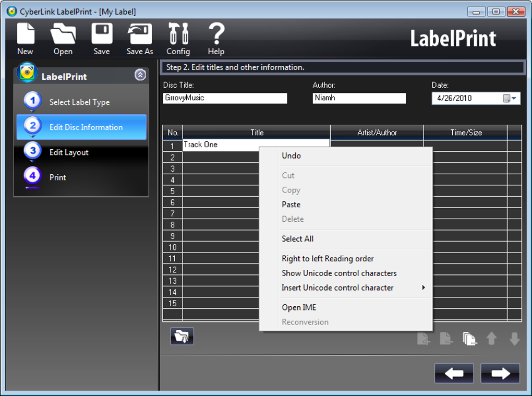
Task: Select step 2 Edit Disc Information
Action: click(x=81, y=127)
